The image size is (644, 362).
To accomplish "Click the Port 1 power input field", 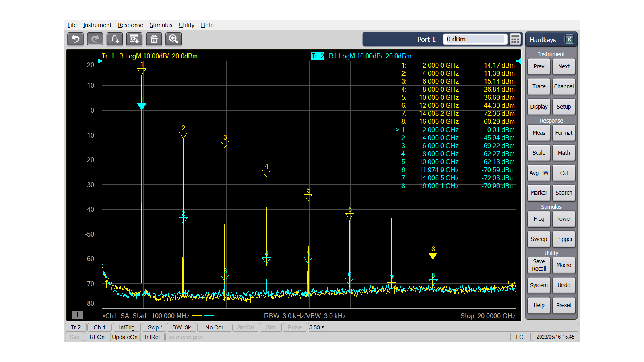I will point(474,39).
